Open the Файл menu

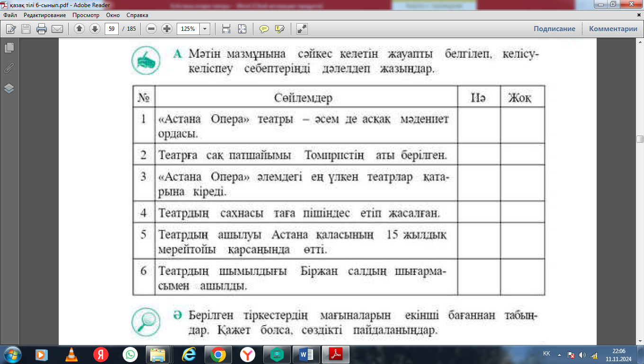(x=10, y=15)
